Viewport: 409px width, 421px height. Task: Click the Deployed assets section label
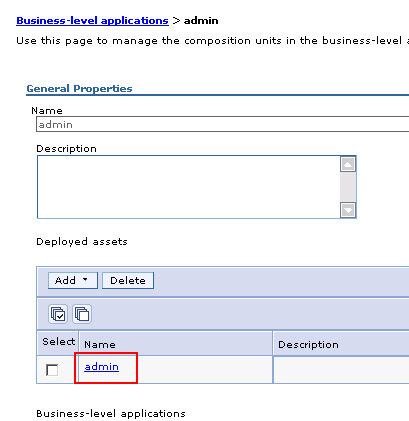pos(82,242)
